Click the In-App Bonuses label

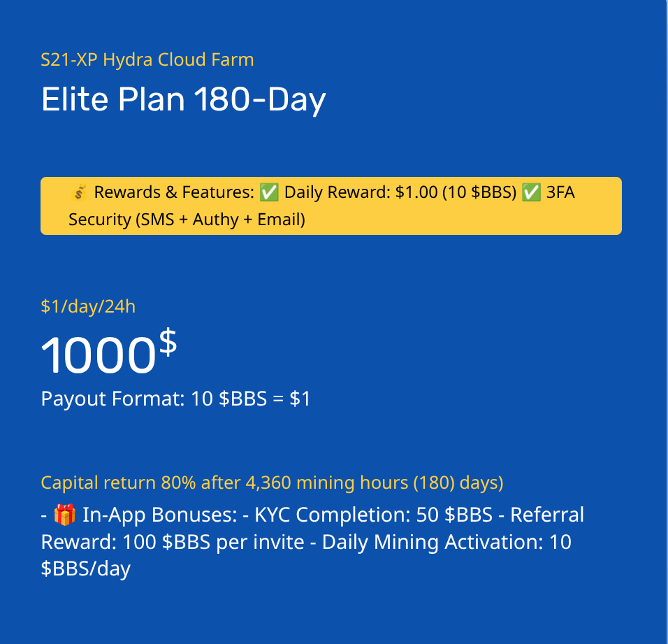(160, 515)
